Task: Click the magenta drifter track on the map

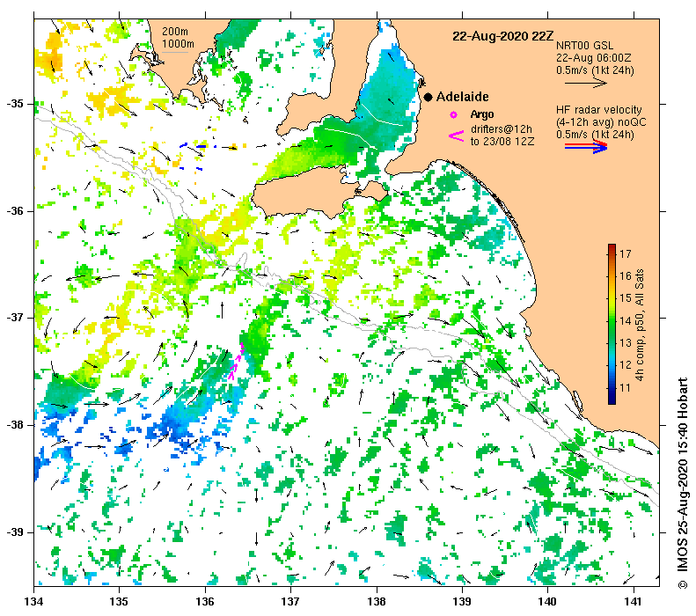Action: click(x=236, y=362)
